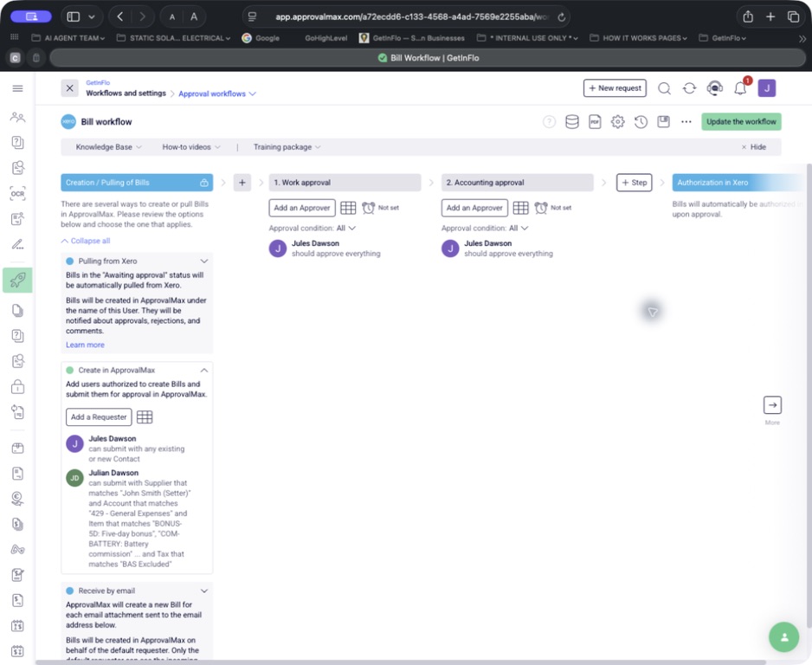Open the Approval workflows breadcrumb dropdown

[217, 94]
